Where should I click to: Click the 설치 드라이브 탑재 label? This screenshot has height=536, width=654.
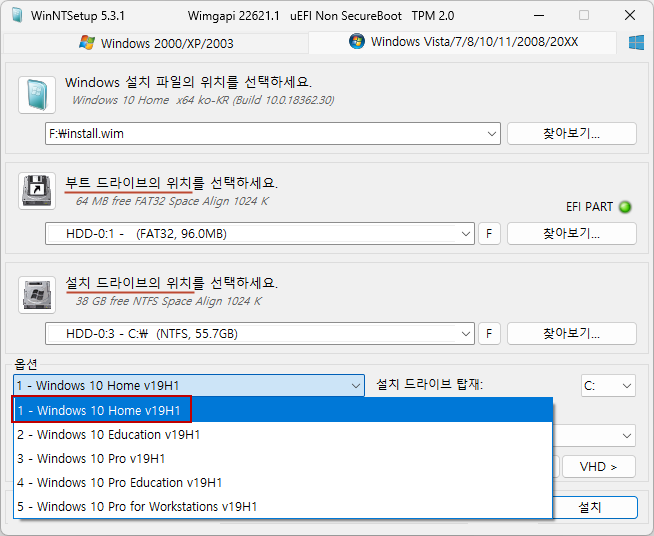point(430,384)
